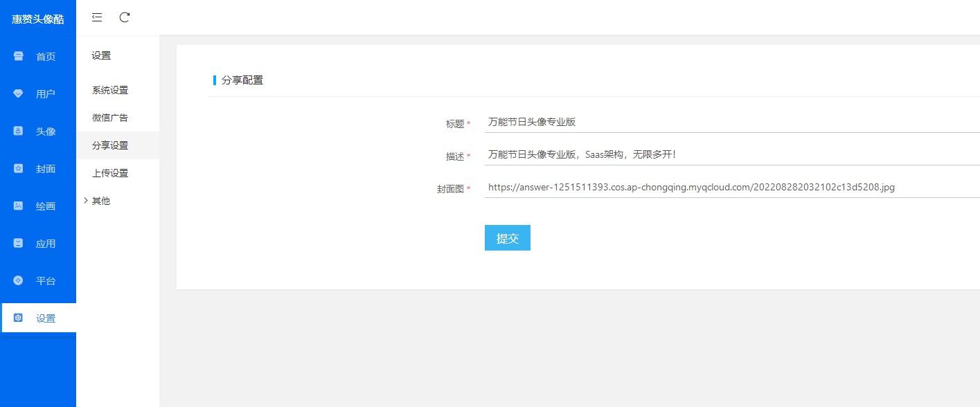Image resolution: width=980 pixels, height=407 pixels.
Task: Click the 封面图 URL input field
Action: [x=732, y=187]
